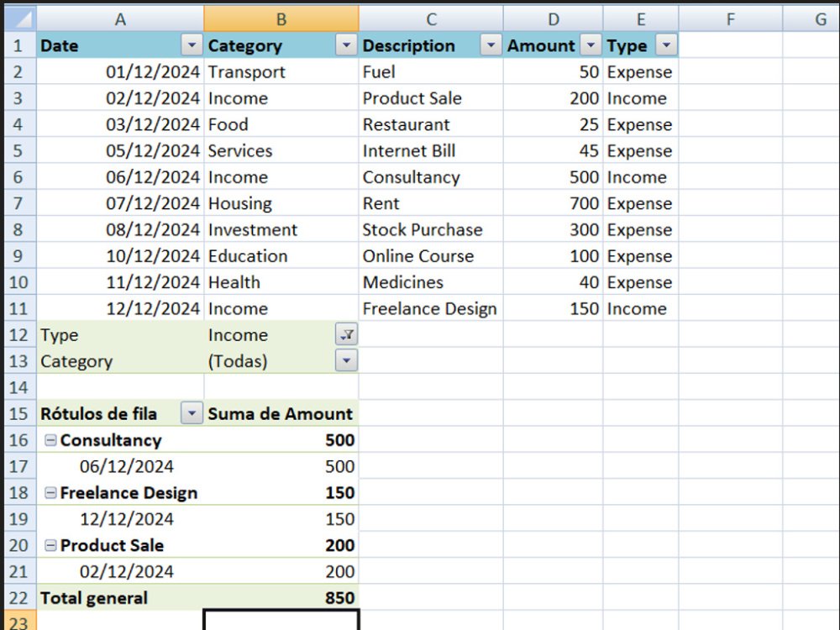
Task: Click the amount cell 700
Action: [x=554, y=203]
